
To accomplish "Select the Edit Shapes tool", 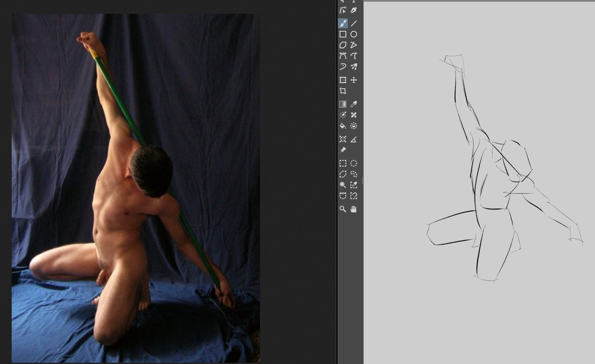I will coord(343,10).
